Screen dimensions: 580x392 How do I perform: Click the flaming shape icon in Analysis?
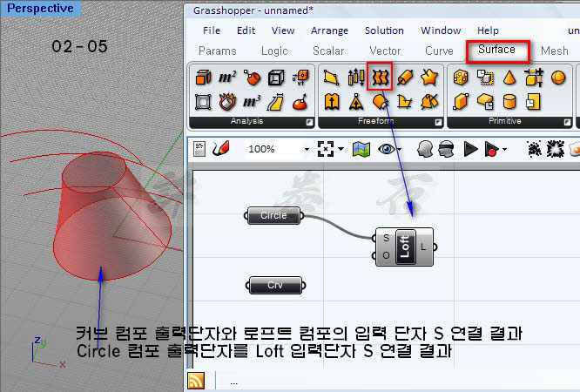click(x=227, y=102)
